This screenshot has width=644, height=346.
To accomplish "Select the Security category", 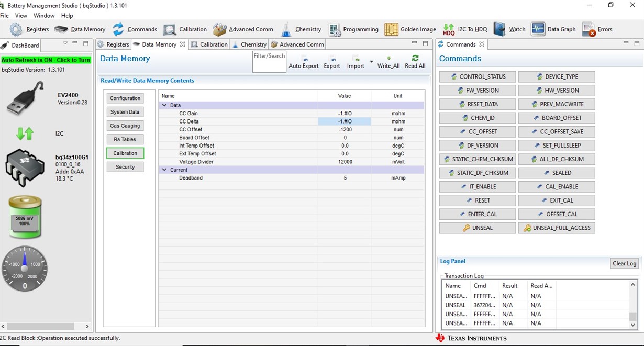I will point(125,167).
